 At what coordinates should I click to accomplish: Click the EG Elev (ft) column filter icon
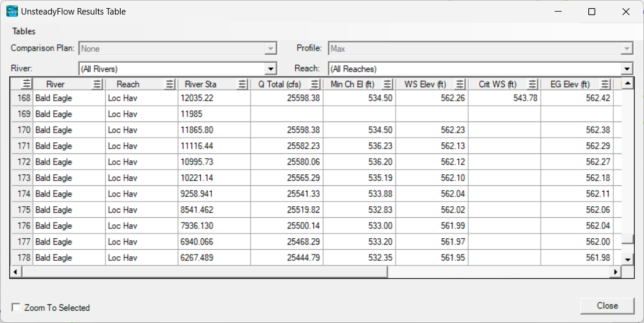pos(605,84)
